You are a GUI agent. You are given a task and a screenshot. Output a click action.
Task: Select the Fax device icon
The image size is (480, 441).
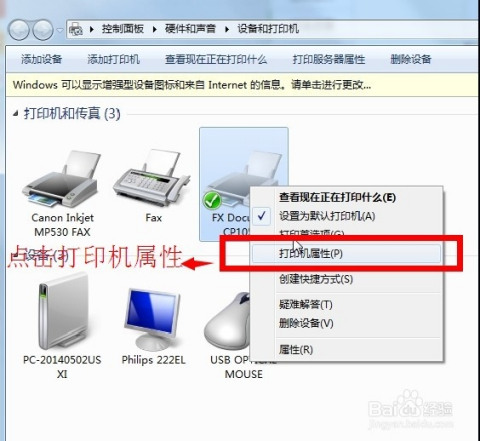coord(151,179)
